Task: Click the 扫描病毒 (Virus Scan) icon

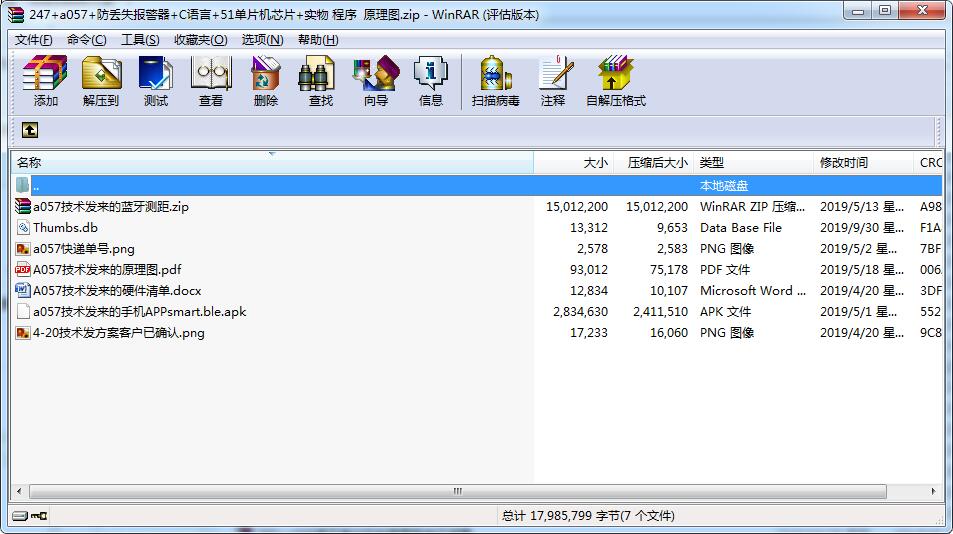Action: (x=495, y=73)
